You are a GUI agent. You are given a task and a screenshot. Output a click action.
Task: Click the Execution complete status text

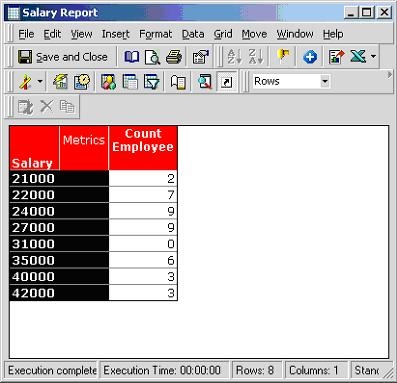(51, 370)
